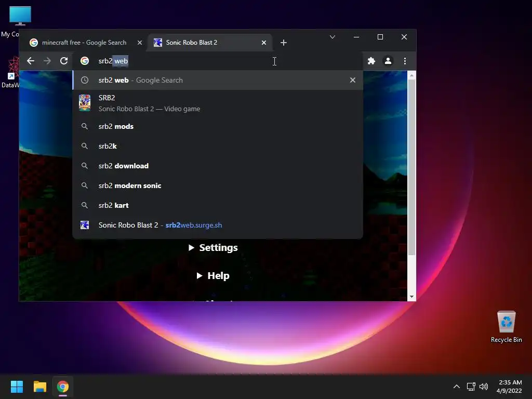
Task: Close the minecraft free tab
Action: click(139, 43)
